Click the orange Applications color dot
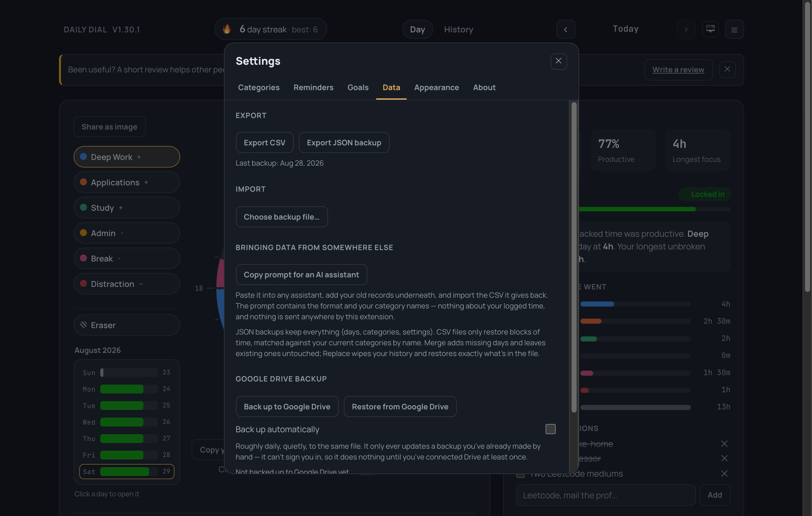 point(83,182)
